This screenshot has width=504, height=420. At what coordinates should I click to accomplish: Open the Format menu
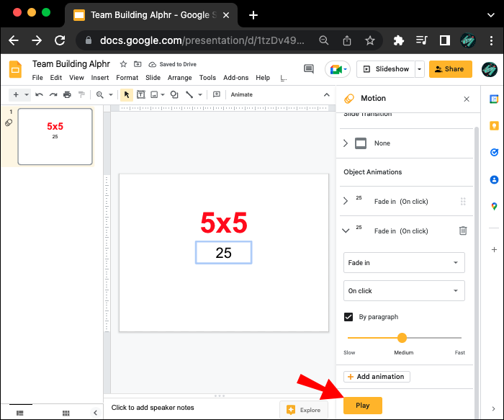(x=127, y=78)
